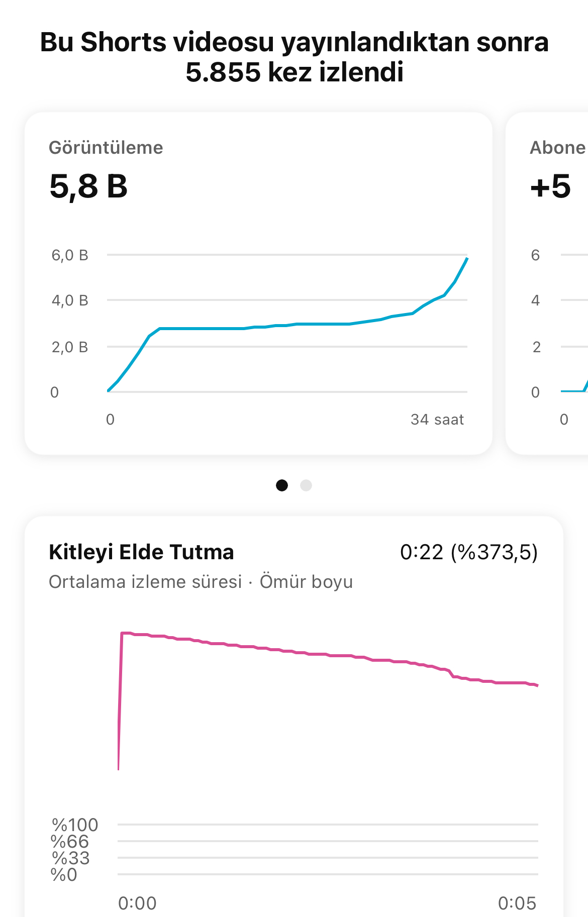Tap the 0:00 retention start label
This screenshot has width=588, height=917.
[137, 903]
